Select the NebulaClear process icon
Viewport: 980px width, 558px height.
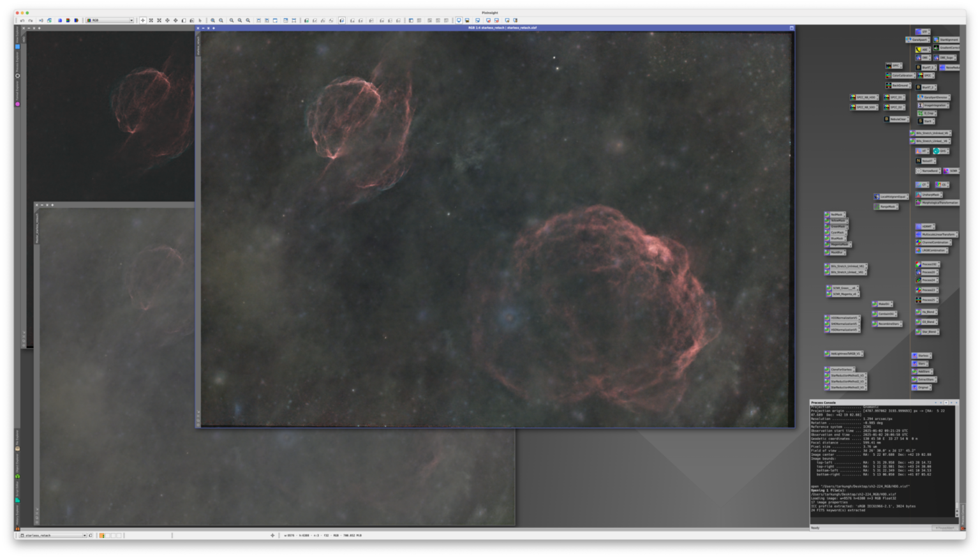896,119
